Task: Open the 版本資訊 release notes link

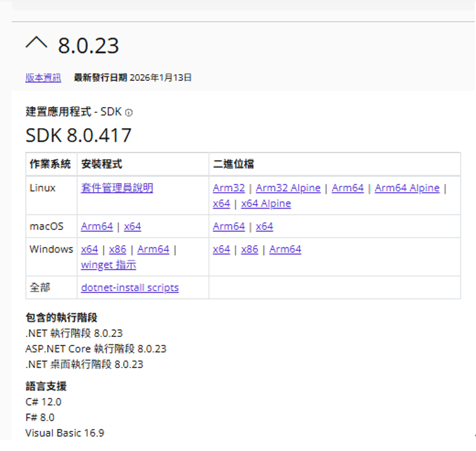Action: coord(43,78)
